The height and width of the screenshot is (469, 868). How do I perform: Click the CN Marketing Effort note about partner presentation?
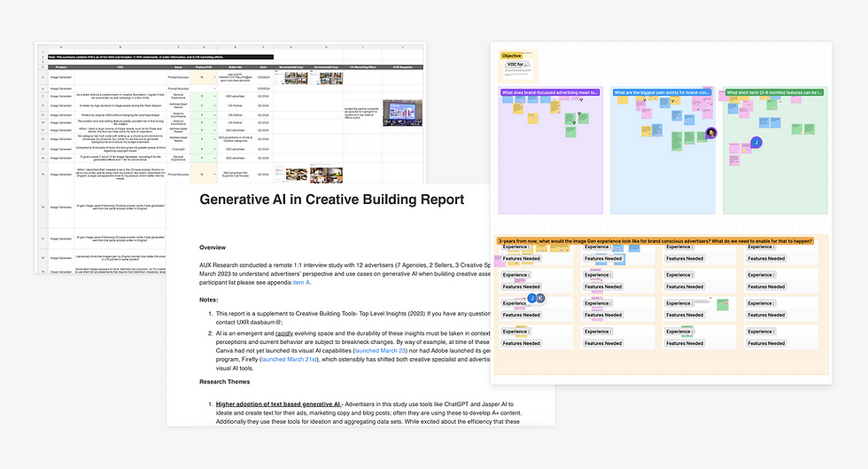[362, 113]
